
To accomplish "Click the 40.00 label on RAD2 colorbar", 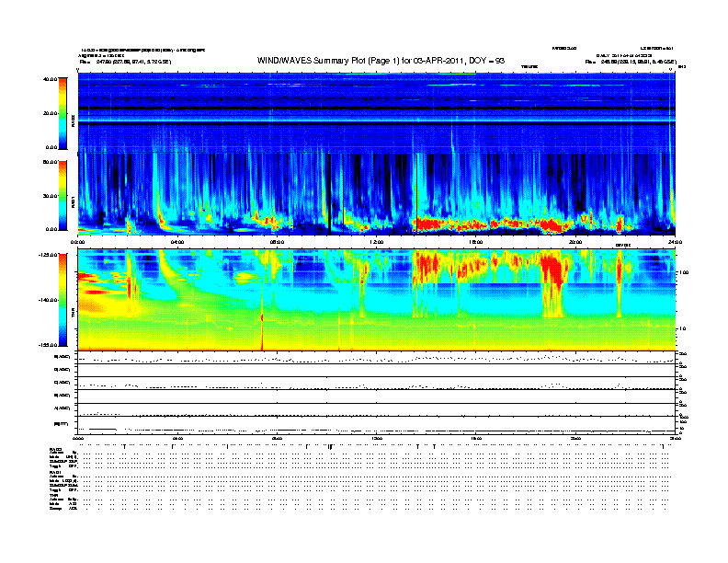I will coord(50,79).
